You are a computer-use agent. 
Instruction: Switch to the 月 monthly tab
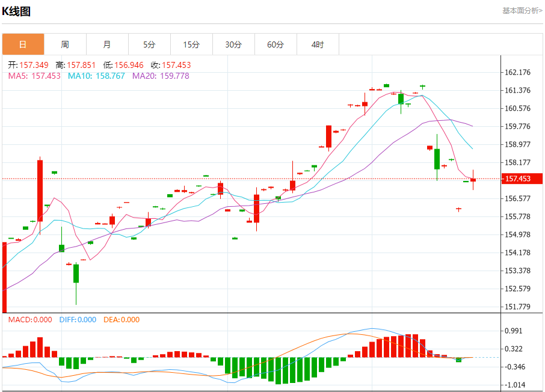point(108,44)
